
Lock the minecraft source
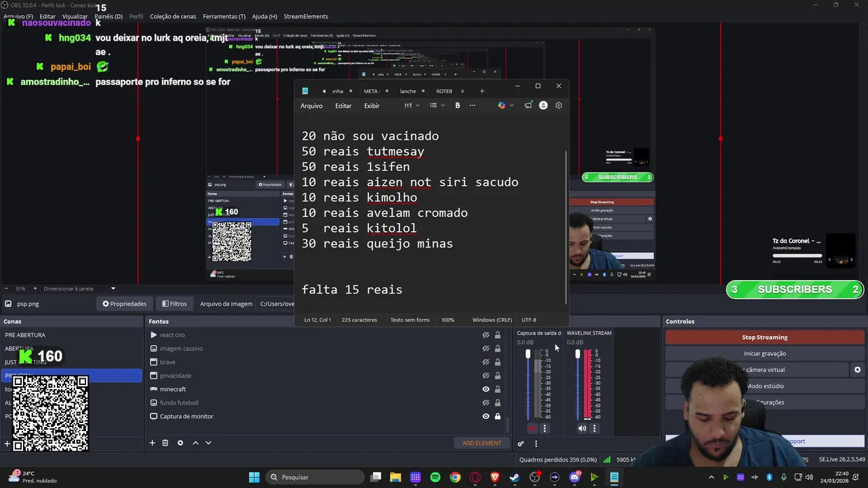coord(498,389)
